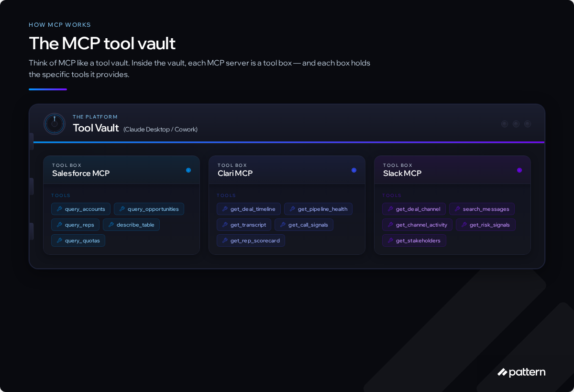The height and width of the screenshot is (392, 574).
Task: Click the wrench icon on query_reps
Action: click(x=59, y=225)
